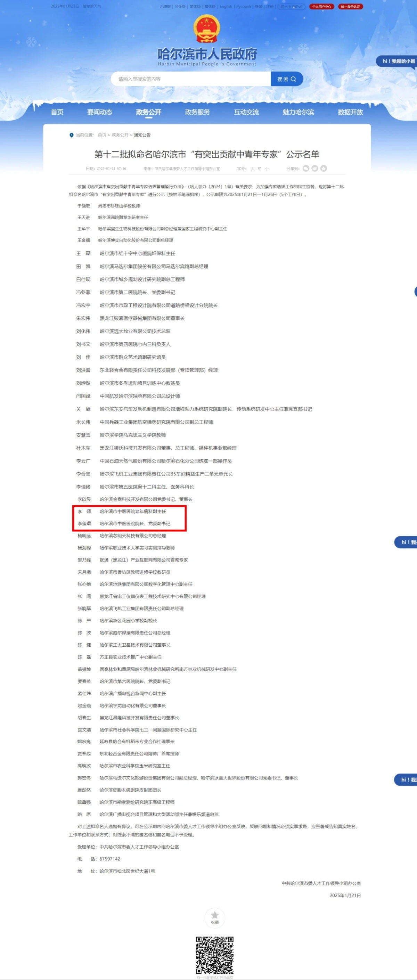The image size is (417, 980).
Task: Click the QZone star share icon
Action: tap(324, 169)
